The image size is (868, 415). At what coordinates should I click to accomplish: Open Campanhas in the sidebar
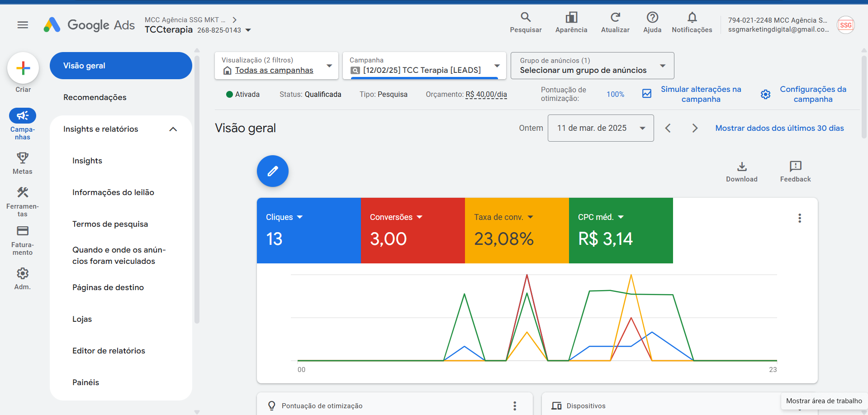coord(23,124)
